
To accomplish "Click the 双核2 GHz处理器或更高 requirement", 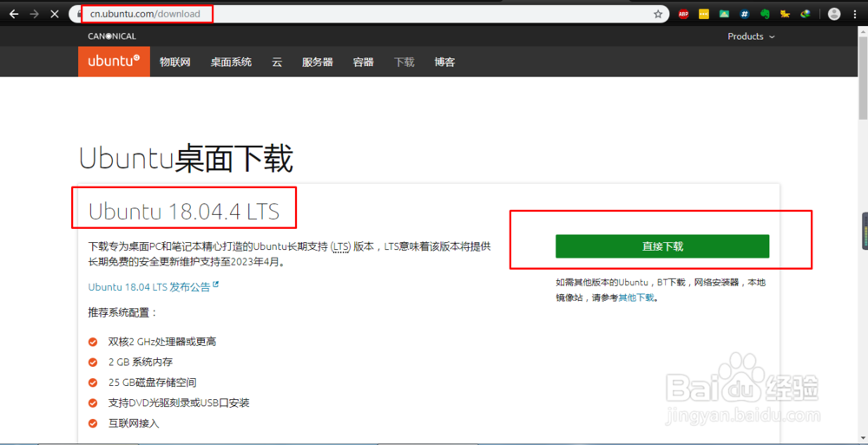I will 161,342.
